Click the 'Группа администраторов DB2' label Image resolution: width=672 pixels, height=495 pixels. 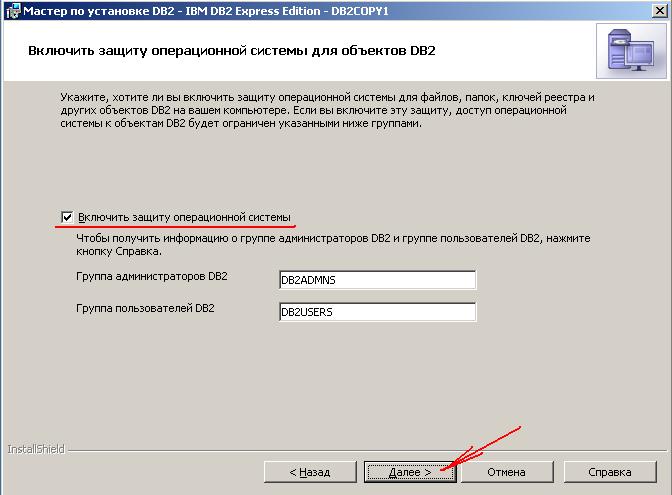(152, 276)
